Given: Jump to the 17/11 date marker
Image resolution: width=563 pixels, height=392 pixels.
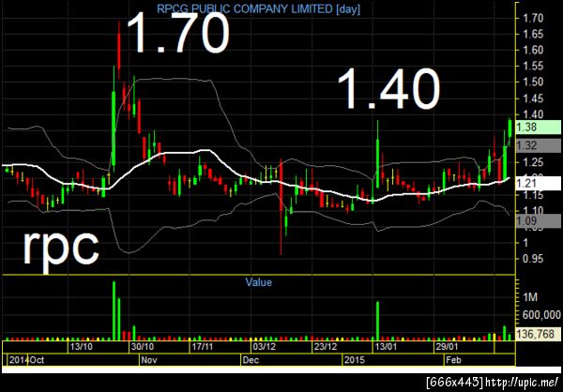Looking at the screenshot, I should (203, 347).
